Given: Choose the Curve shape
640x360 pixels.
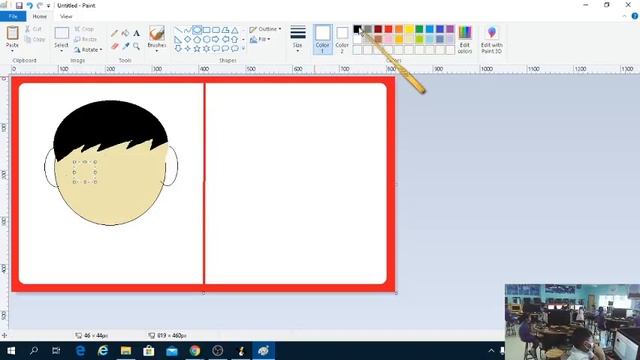Looking at the screenshot, I should click(x=187, y=30).
